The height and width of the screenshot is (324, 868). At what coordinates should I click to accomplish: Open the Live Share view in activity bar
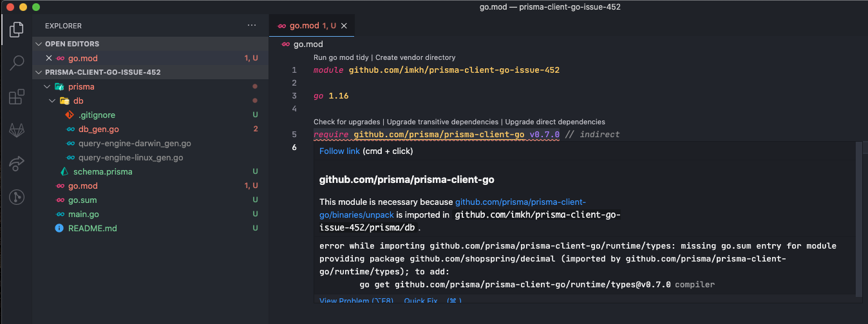point(17,164)
